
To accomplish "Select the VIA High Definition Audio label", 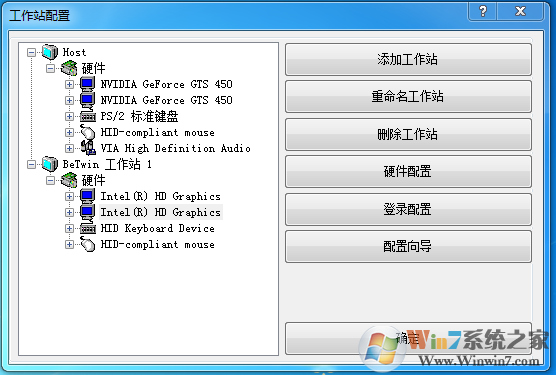I will [x=176, y=148].
